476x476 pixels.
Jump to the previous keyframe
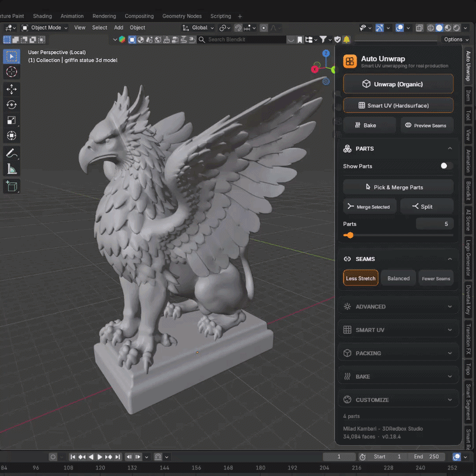tap(82, 457)
